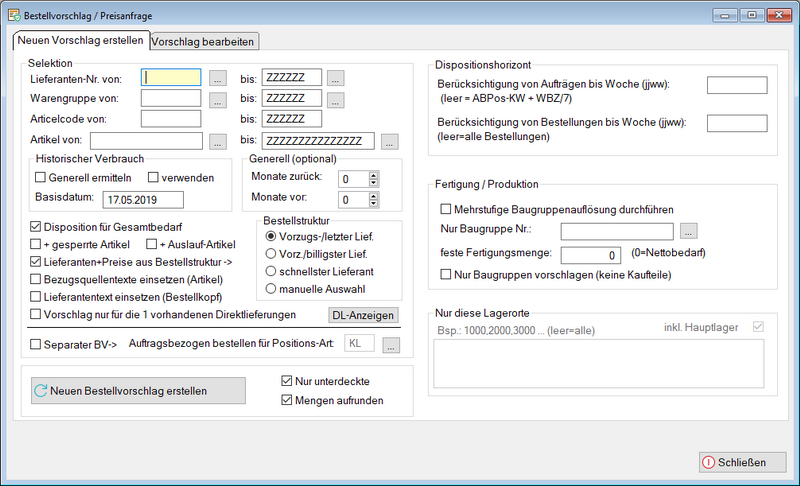
Task: Switch to Vorschlag bearbeiten tab
Action: point(205,41)
